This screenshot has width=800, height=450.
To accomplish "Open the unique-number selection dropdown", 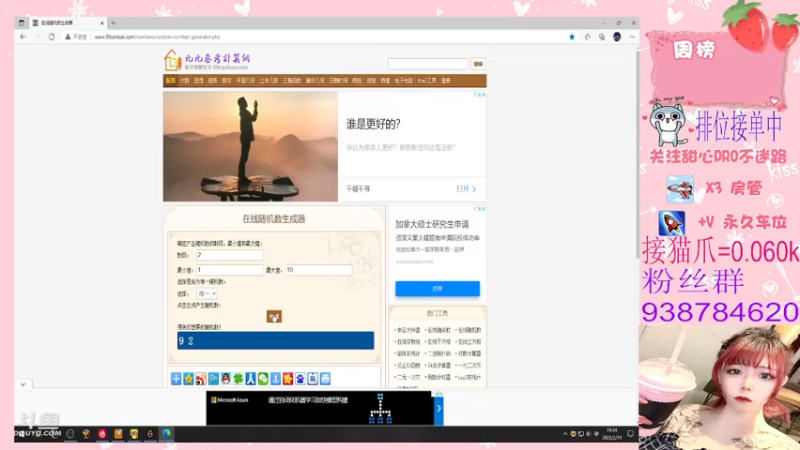I will point(207,293).
